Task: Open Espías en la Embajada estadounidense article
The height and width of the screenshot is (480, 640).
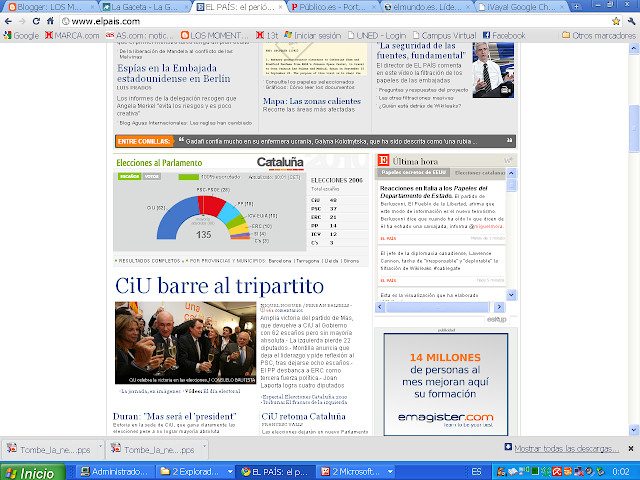Action: tap(173, 73)
